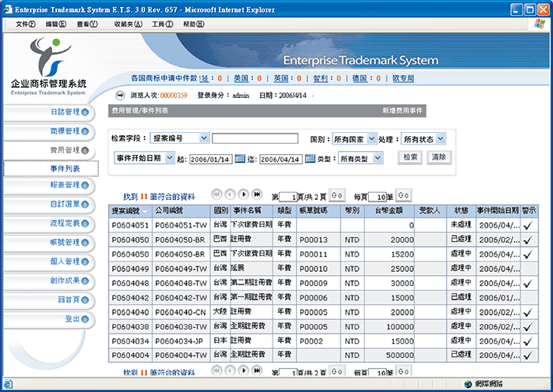
Task: Toggle the alert checkmark for P0604048 row
Action: pyautogui.click(x=528, y=284)
